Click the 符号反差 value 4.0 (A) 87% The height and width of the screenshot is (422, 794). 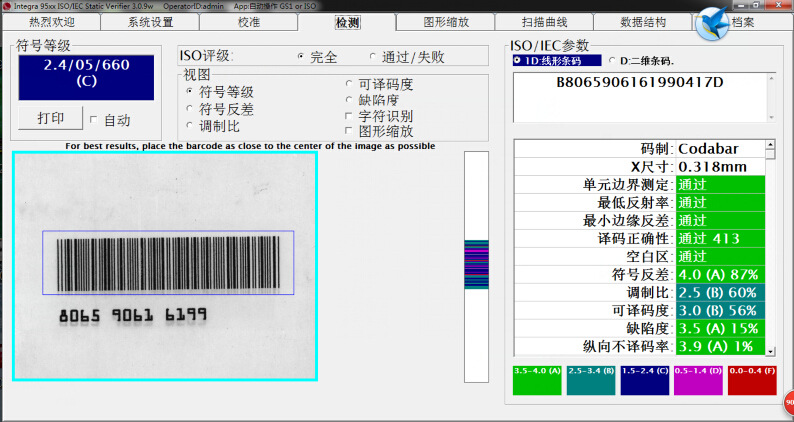click(x=721, y=275)
